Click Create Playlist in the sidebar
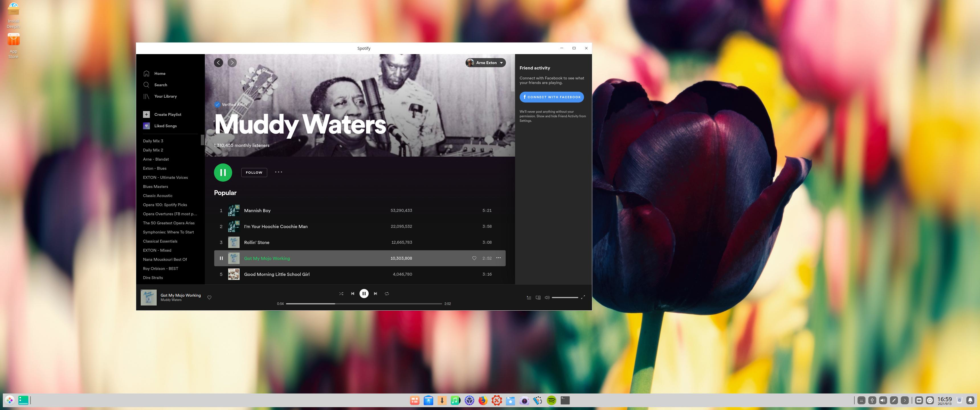Image resolution: width=980 pixels, height=410 pixels. [162, 114]
